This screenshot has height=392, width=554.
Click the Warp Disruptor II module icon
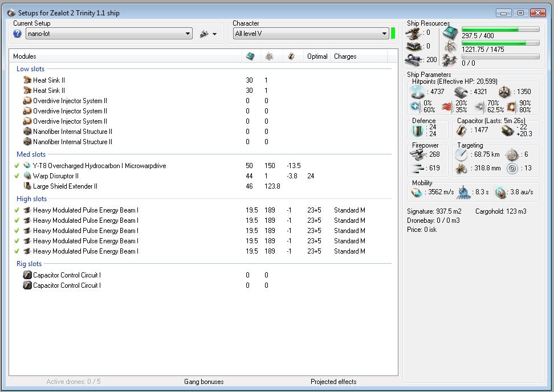point(27,176)
